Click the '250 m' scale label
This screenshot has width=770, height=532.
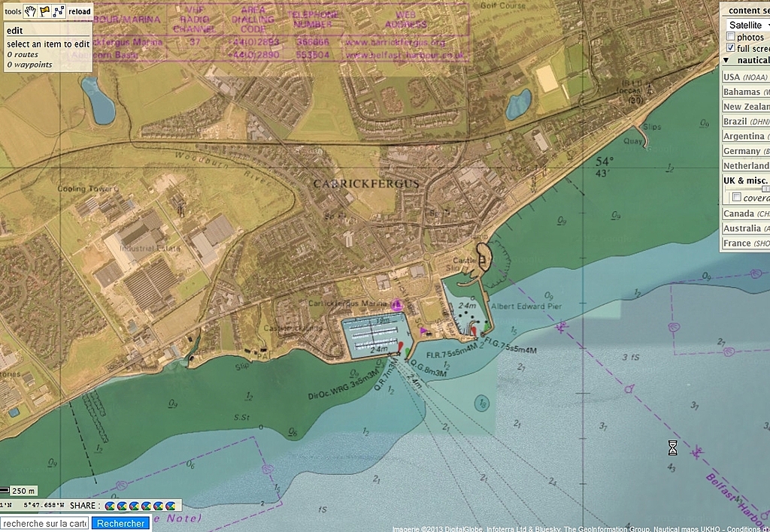(x=24, y=491)
